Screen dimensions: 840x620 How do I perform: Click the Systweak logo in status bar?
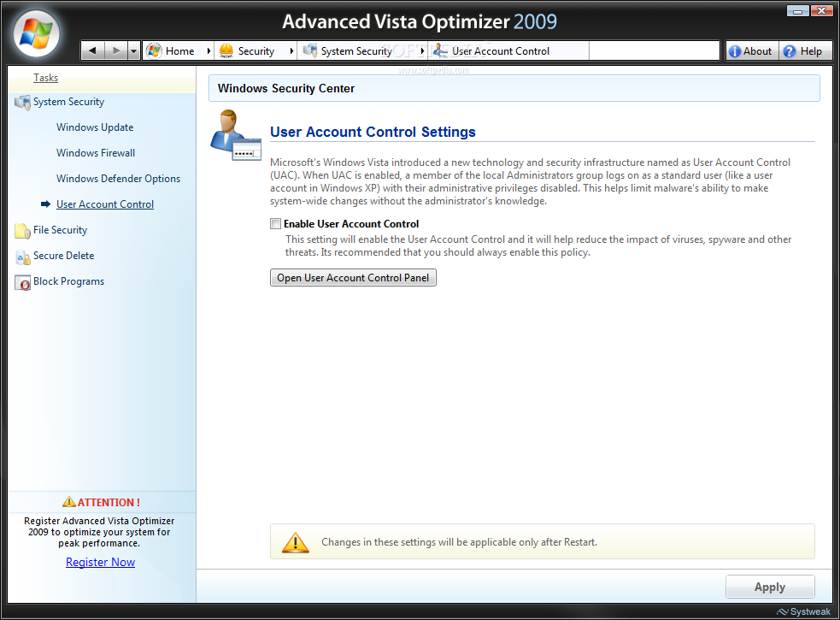pos(803,611)
